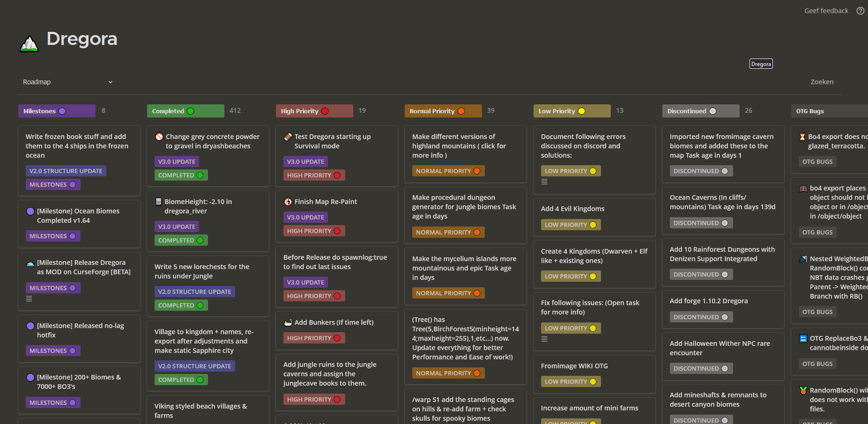Click V3.0 UPDATE tag on concrete powder card
This screenshot has width=868, height=424.
tap(177, 161)
